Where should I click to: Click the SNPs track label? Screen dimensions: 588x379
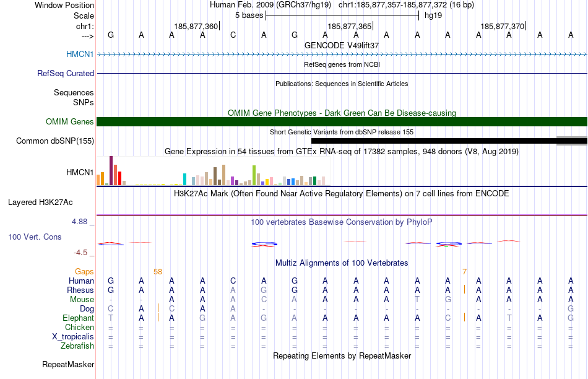pos(84,102)
